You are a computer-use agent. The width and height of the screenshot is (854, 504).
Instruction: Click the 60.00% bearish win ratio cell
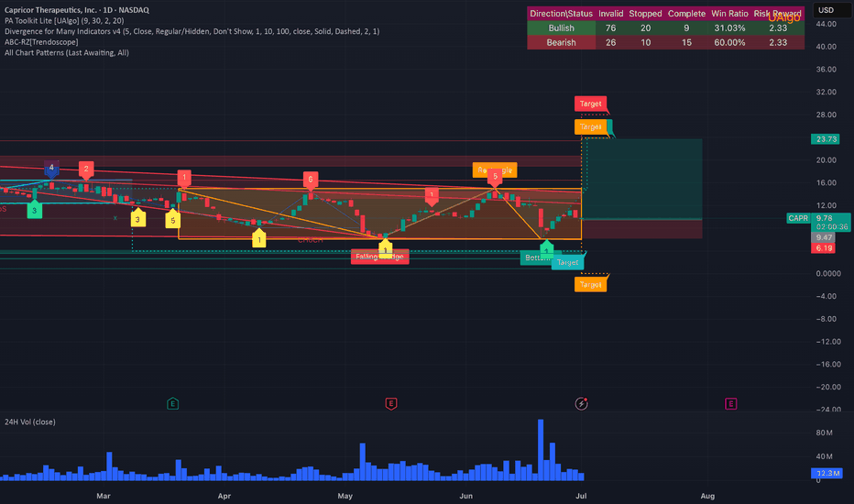tap(729, 42)
